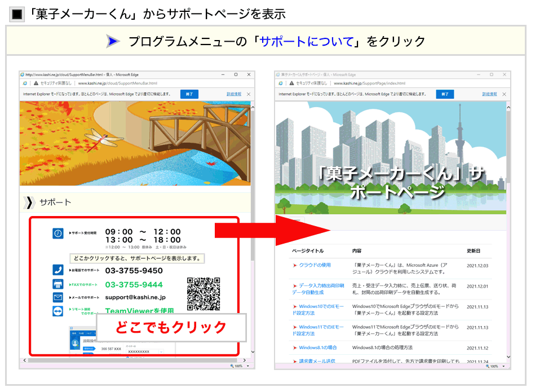
Task: Open the zoom level dropdown in the right window
Action: 503,366
